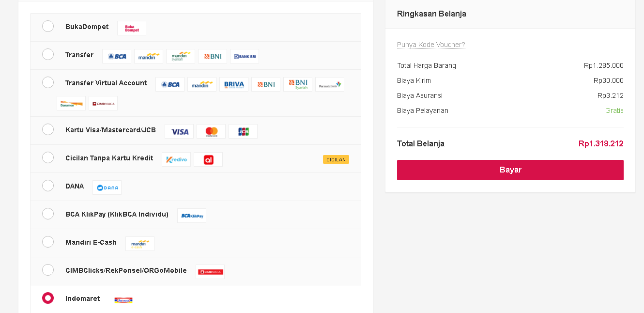The image size is (644, 313).
Task: Click Mandiri logo in Virtual Account row
Action: 202,84
